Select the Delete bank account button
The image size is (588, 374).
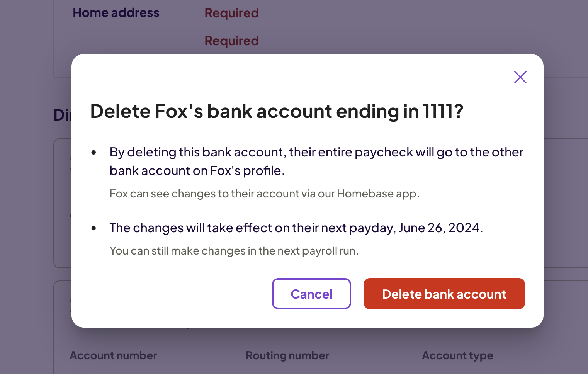pos(444,294)
